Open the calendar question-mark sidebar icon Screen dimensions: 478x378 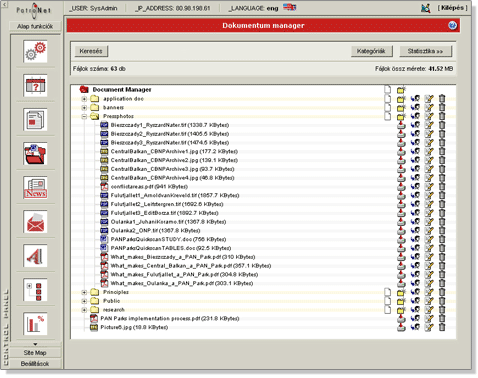pos(35,85)
